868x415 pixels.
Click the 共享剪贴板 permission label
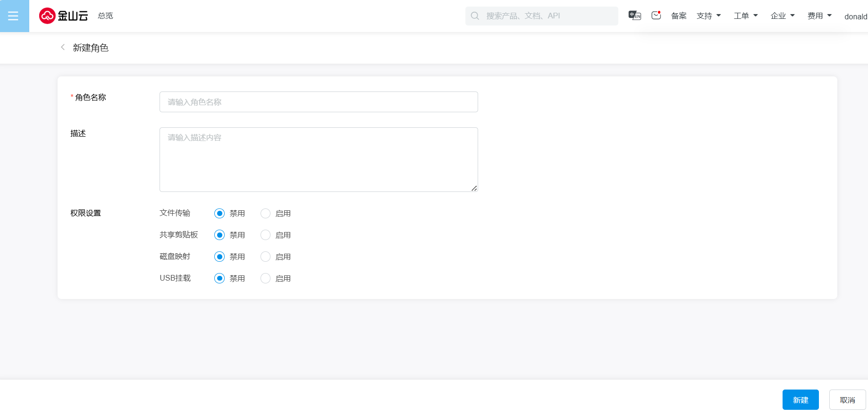[179, 235]
